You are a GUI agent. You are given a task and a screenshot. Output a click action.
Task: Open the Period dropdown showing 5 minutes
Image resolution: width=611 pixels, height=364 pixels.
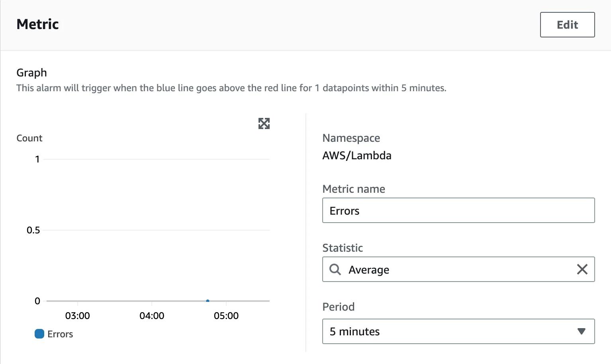point(458,331)
